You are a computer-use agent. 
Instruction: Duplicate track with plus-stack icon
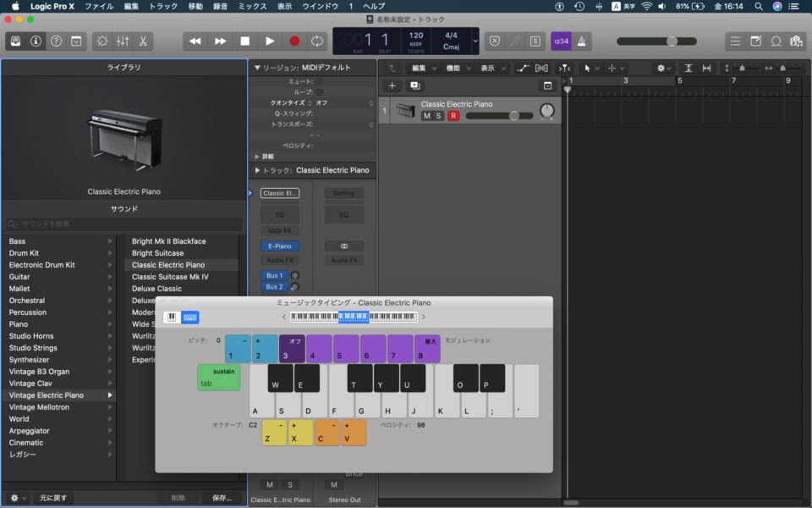pos(414,86)
